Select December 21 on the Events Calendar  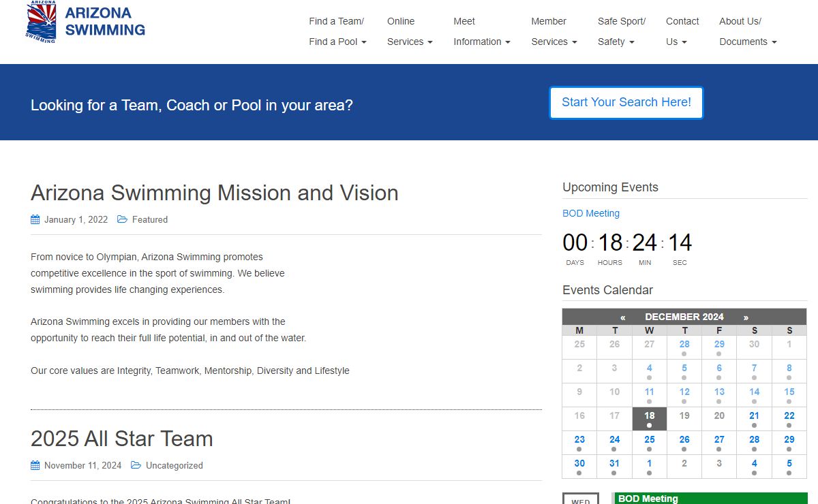[x=755, y=419]
